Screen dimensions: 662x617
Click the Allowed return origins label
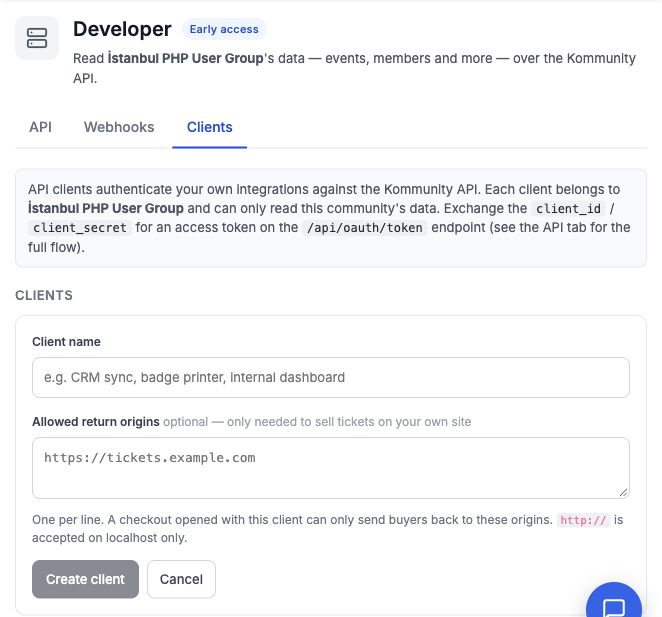coord(96,421)
